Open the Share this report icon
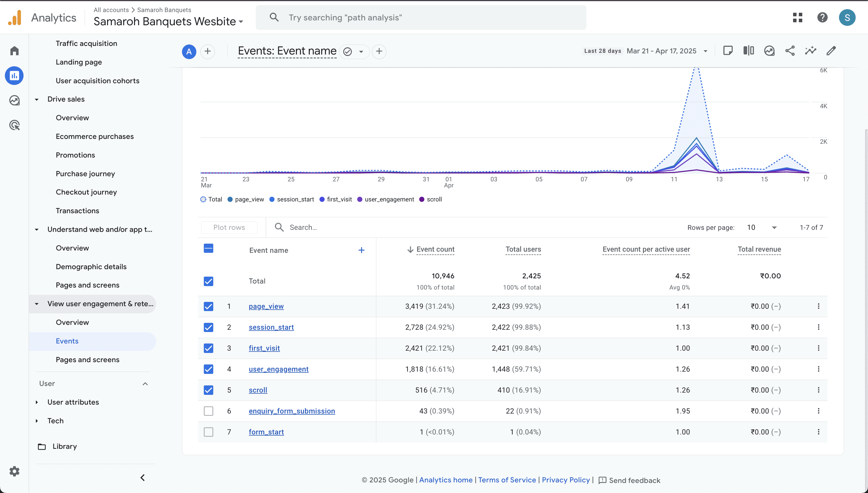 click(790, 51)
